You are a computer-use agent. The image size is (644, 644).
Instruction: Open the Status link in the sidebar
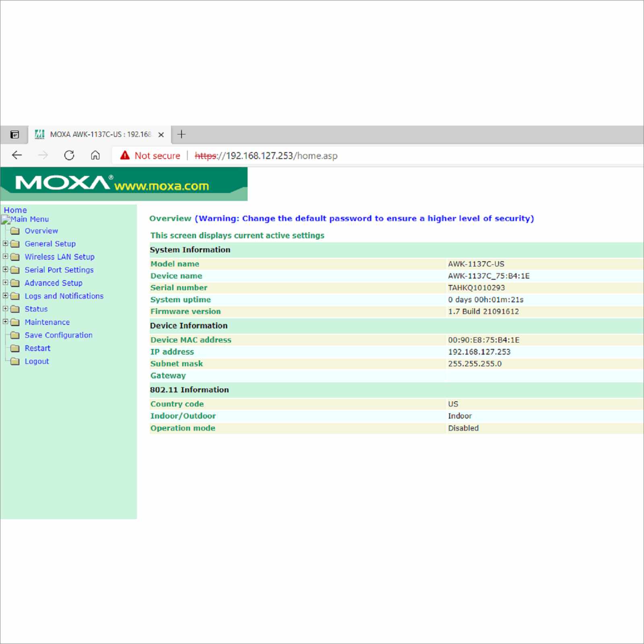click(x=36, y=309)
